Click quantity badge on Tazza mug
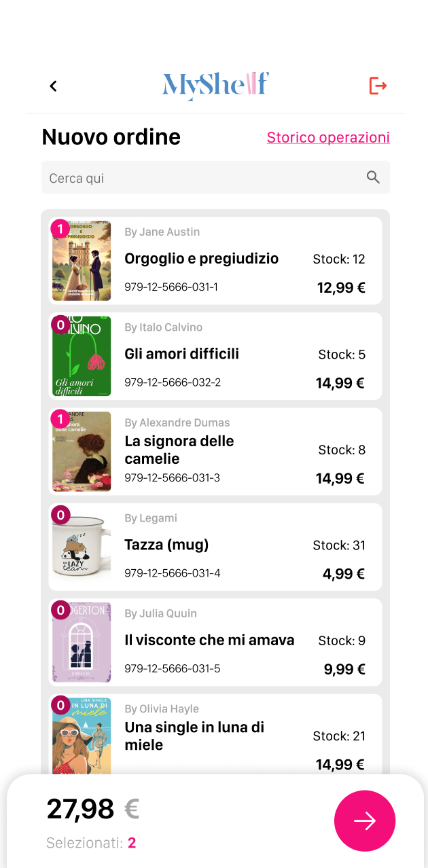 [x=60, y=516]
